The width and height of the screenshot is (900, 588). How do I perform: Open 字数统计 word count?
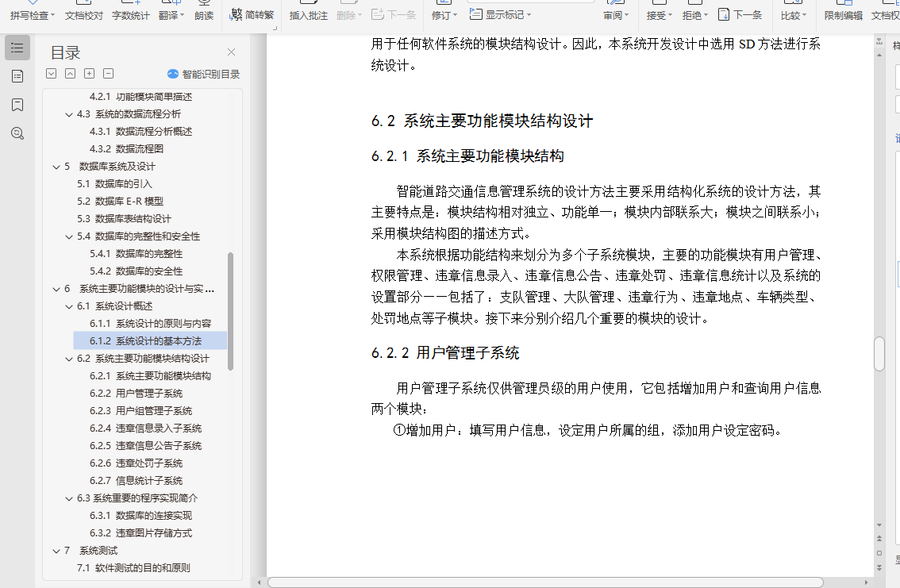[x=130, y=16]
